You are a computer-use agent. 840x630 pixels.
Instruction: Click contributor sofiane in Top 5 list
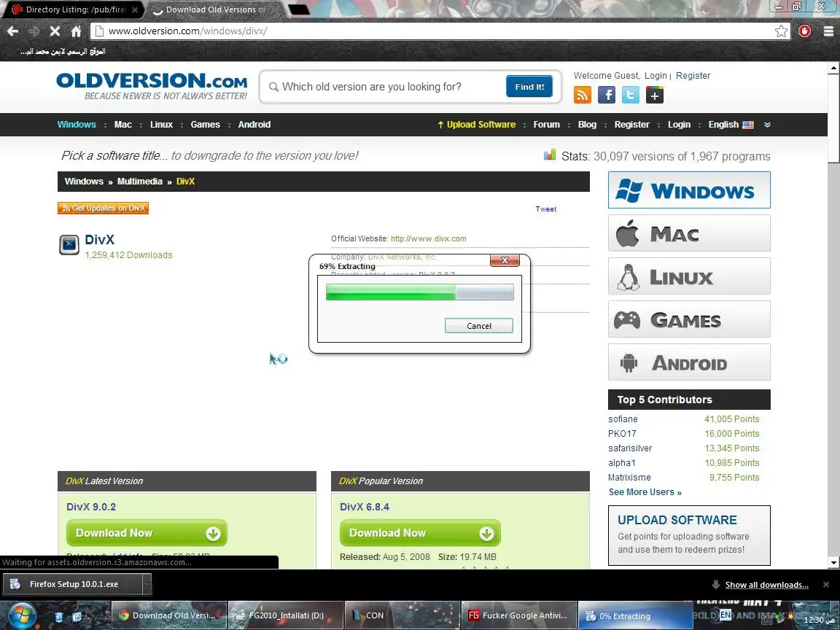pyautogui.click(x=623, y=419)
